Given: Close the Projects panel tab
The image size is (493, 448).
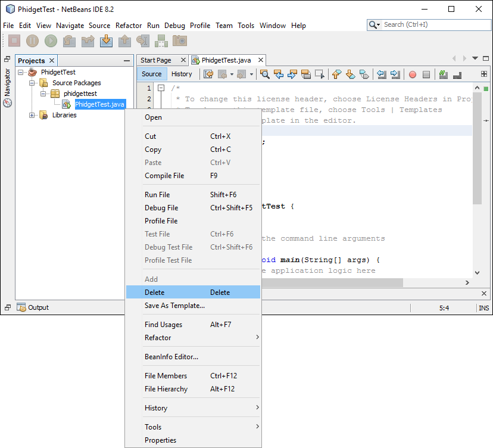Looking at the screenshot, I should 52,60.
